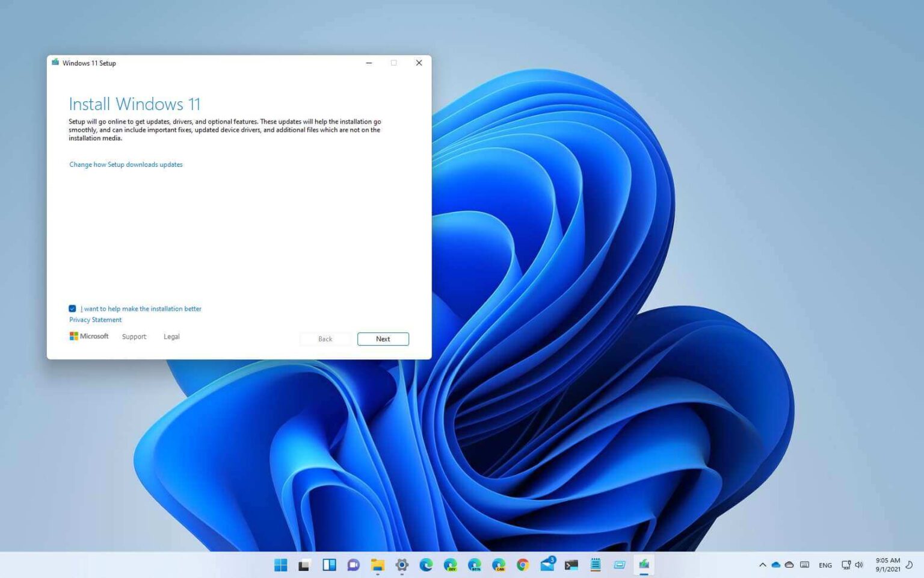Open Google Chrome from the taskbar
Viewport: 924px width, 578px height.
point(523,565)
